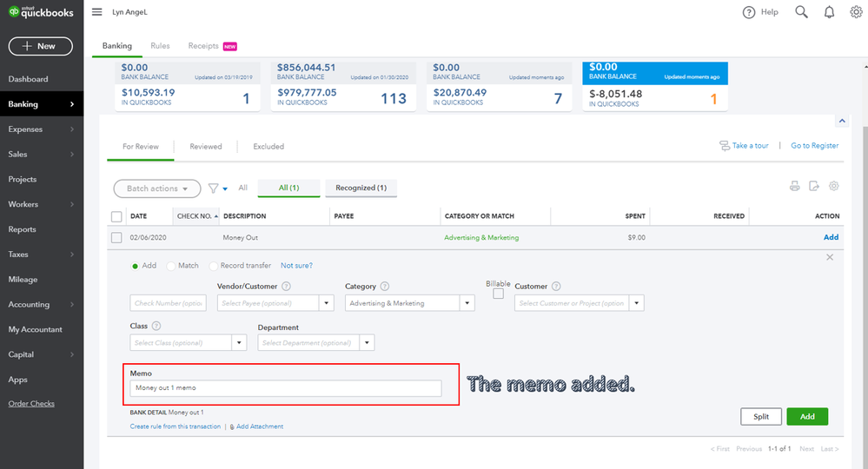Click the Category help icon

[x=385, y=287]
